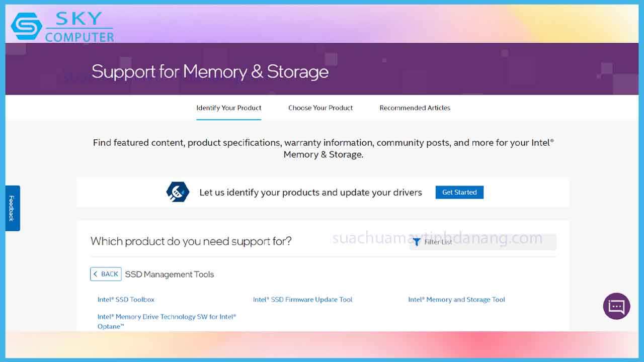Open the Recommended Articles tab
The height and width of the screenshot is (362, 644).
click(415, 108)
